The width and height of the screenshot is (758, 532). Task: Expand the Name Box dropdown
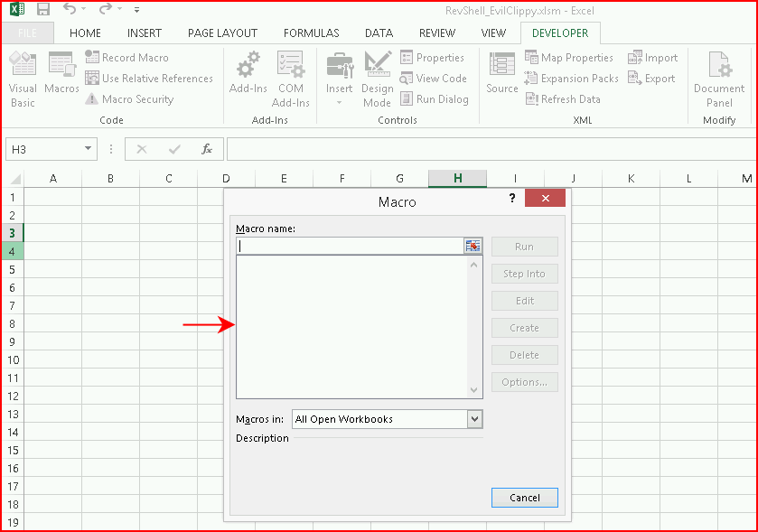(x=88, y=149)
